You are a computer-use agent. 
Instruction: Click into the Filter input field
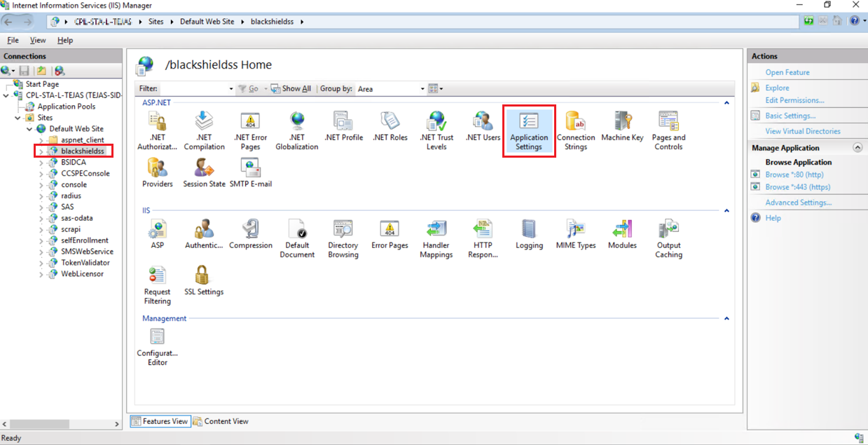pyautogui.click(x=196, y=89)
